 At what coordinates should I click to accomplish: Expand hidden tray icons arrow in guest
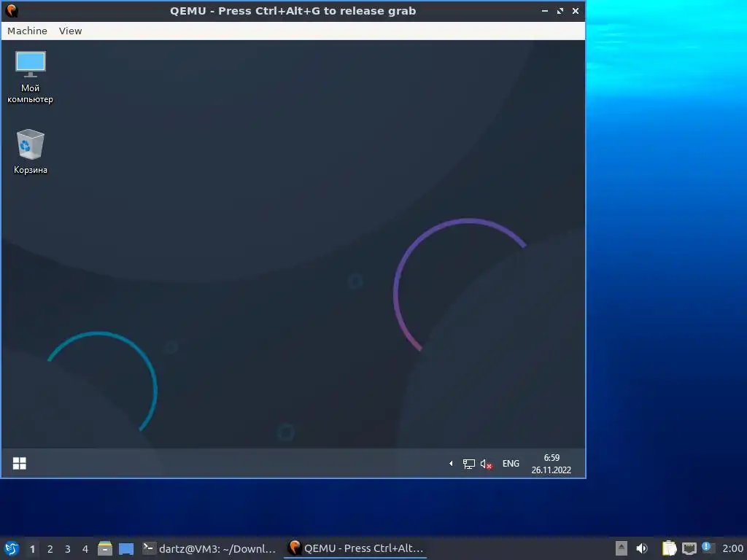[x=451, y=463]
